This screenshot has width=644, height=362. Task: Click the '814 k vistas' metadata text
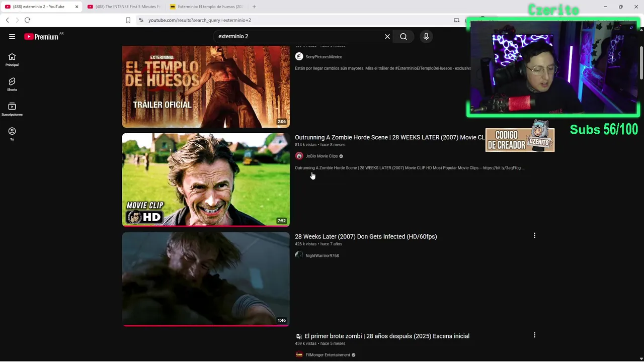coord(306,145)
